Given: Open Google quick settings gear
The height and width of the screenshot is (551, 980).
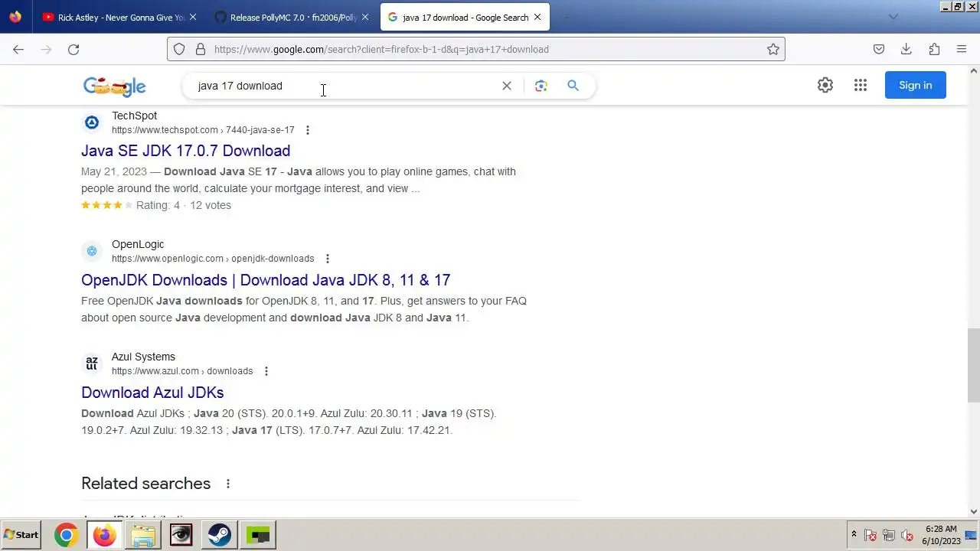Looking at the screenshot, I should [x=825, y=85].
